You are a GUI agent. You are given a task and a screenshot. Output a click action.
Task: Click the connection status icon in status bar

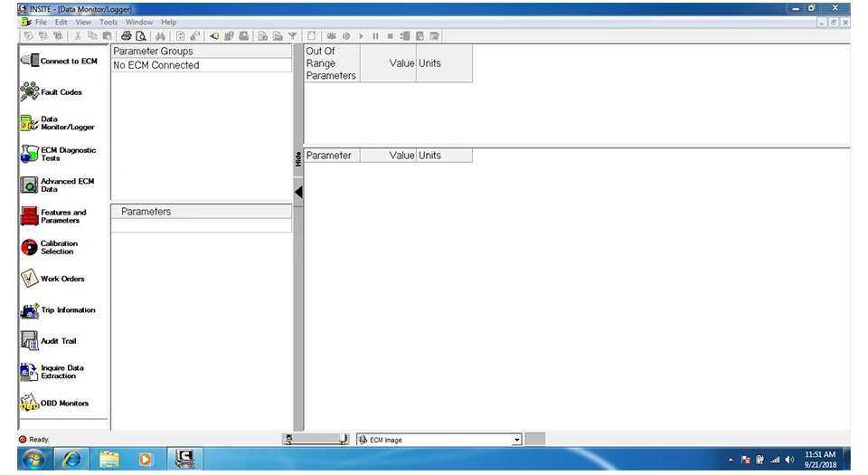316,439
